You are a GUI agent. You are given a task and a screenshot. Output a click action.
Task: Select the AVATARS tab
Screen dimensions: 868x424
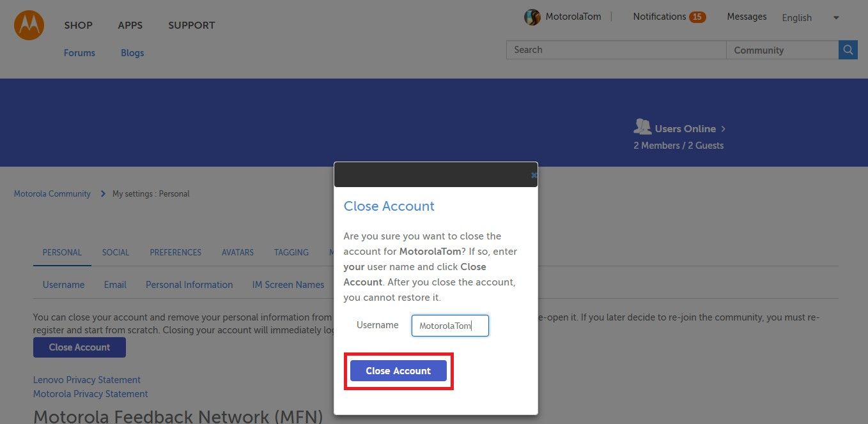tap(238, 252)
